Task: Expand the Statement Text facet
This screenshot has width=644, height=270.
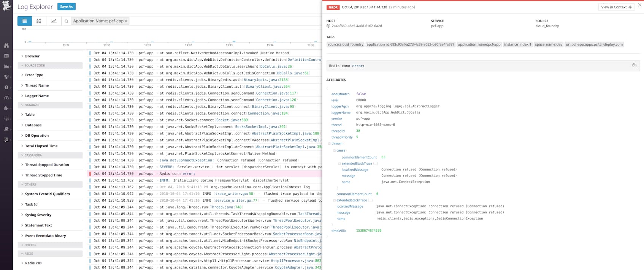Action: [50, 225]
